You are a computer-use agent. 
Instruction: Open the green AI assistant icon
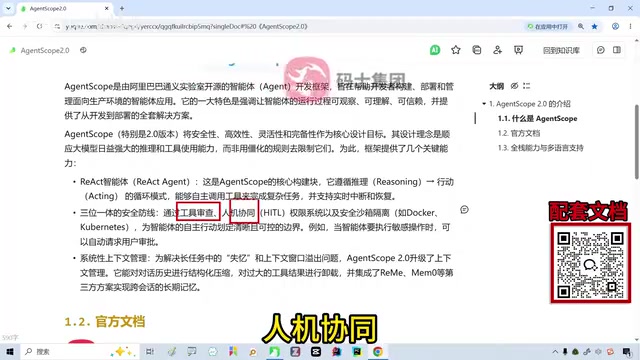[x=435, y=50]
